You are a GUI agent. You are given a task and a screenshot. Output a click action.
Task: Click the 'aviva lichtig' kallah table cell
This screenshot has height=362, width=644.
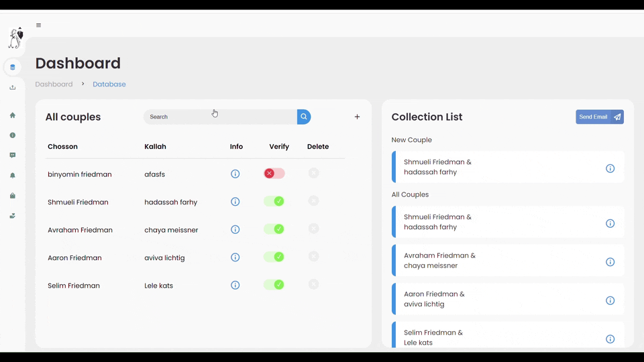[x=165, y=258]
